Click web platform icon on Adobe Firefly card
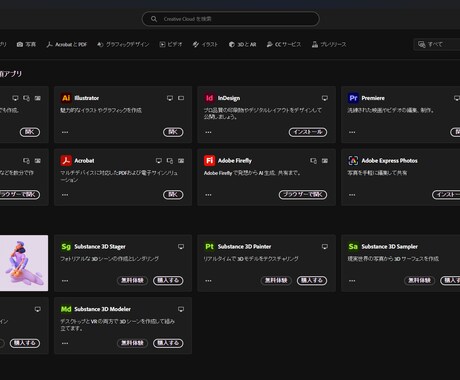The height and width of the screenshot is (380, 460). click(325, 161)
